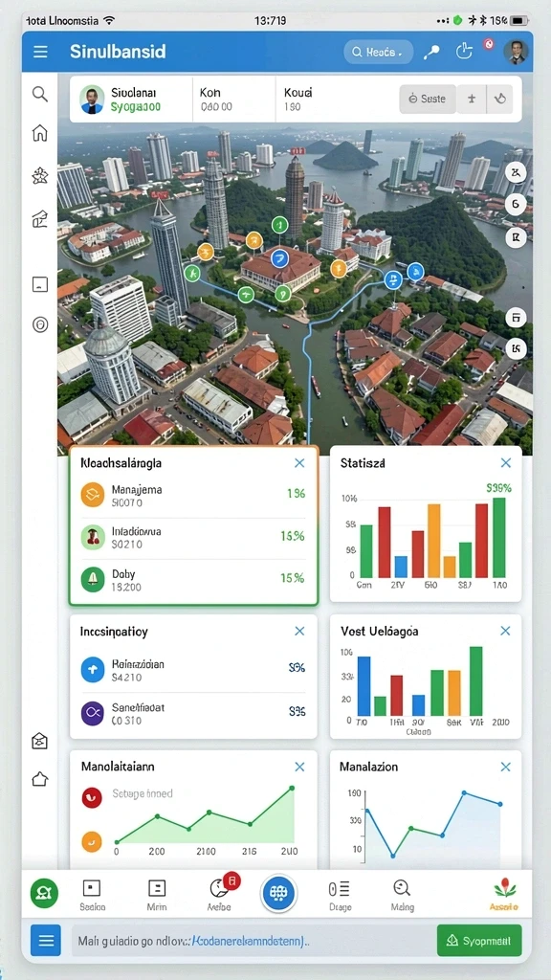Click the plus button in top card
This screenshot has width=551, height=980.
[x=473, y=99]
